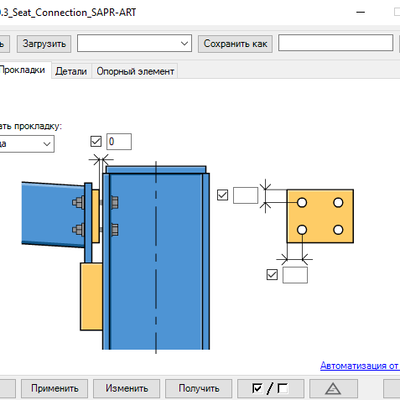Minimize the Seat Connection dialog window
The height and width of the screenshot is (400, 400).
[x=360, y=12]
